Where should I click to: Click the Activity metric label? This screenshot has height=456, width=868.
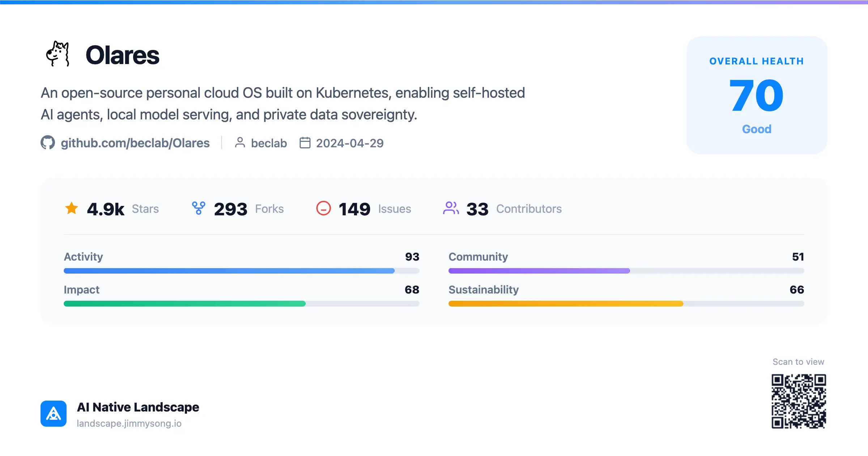[x=83, y=257]
